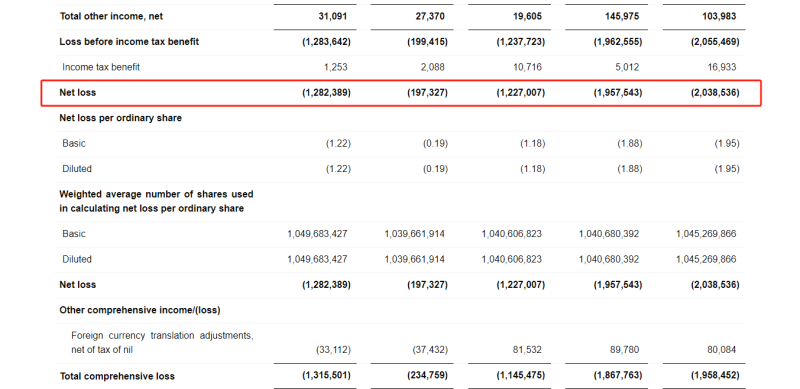
Task: Click the Basic loss per share (1.22) value
Action: 338,143
